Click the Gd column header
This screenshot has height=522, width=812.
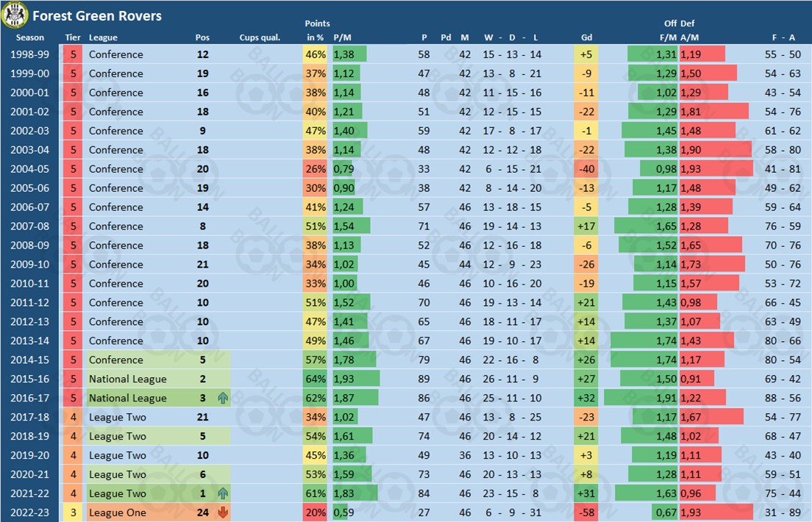click(x=586, y=37)
